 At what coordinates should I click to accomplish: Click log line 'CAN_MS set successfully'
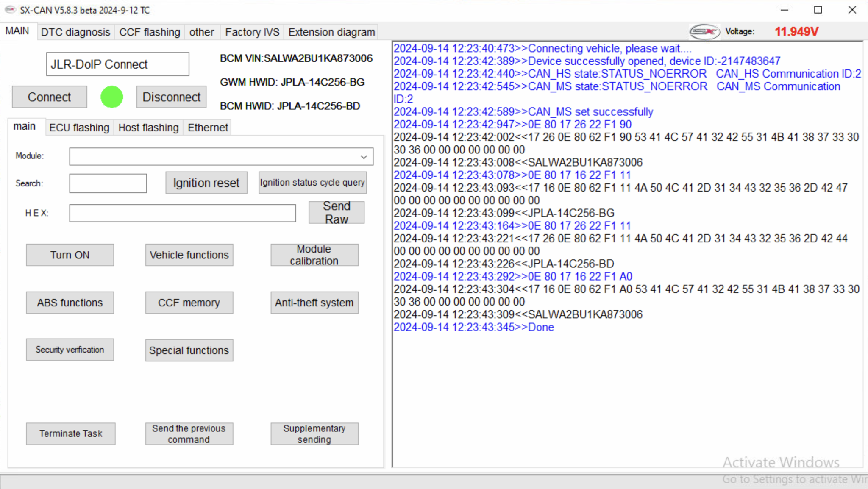click(x=523, y=112)
